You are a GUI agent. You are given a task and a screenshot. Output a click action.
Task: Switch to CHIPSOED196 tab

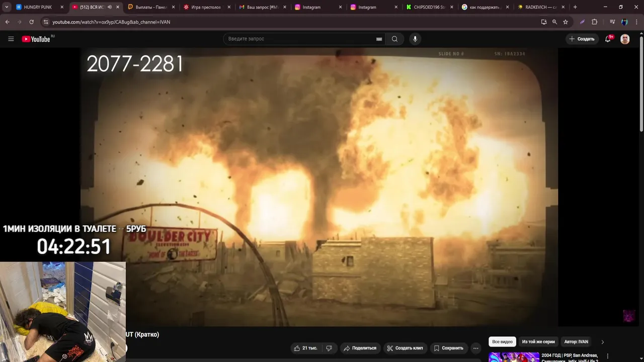(x=430, y=7)
